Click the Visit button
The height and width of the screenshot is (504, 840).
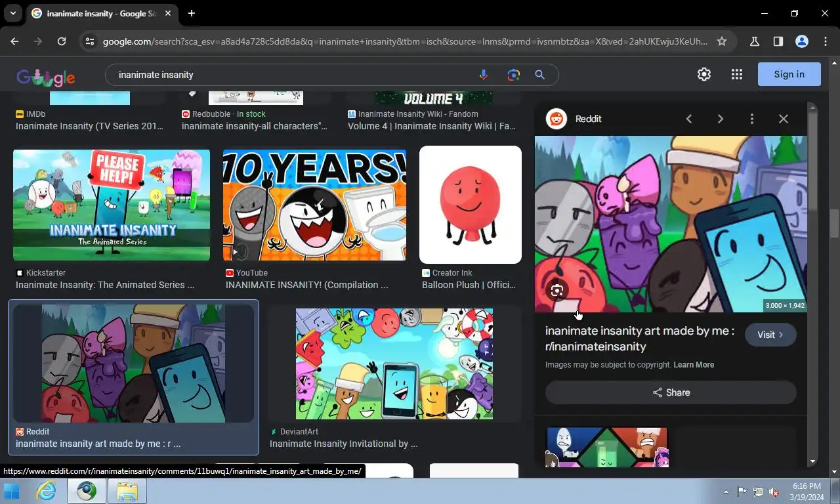(770, 335)
